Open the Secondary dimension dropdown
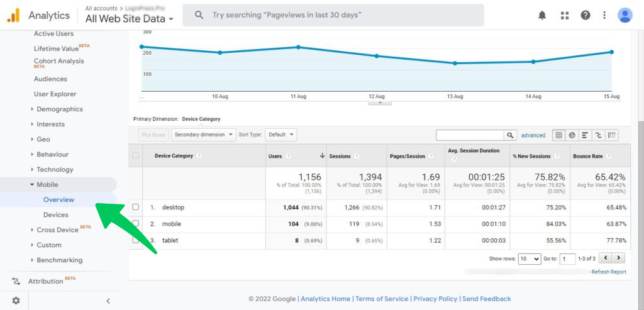 click(x=204, y=135)
